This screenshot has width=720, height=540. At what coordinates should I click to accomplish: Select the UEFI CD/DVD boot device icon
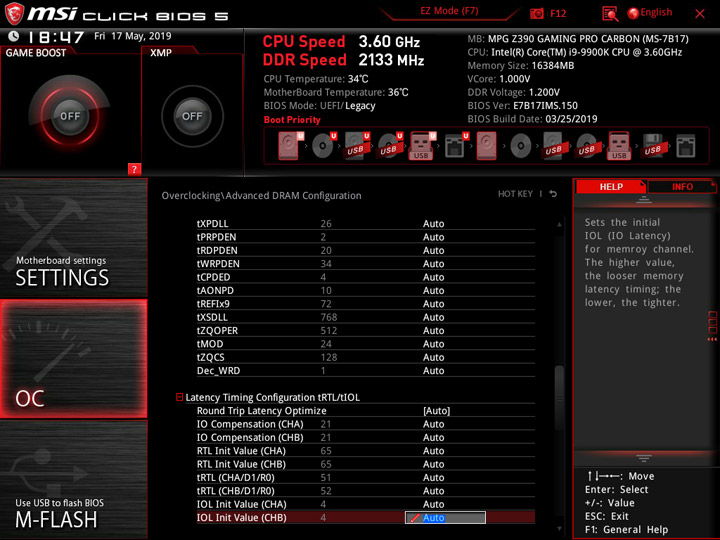pos(324,146)
